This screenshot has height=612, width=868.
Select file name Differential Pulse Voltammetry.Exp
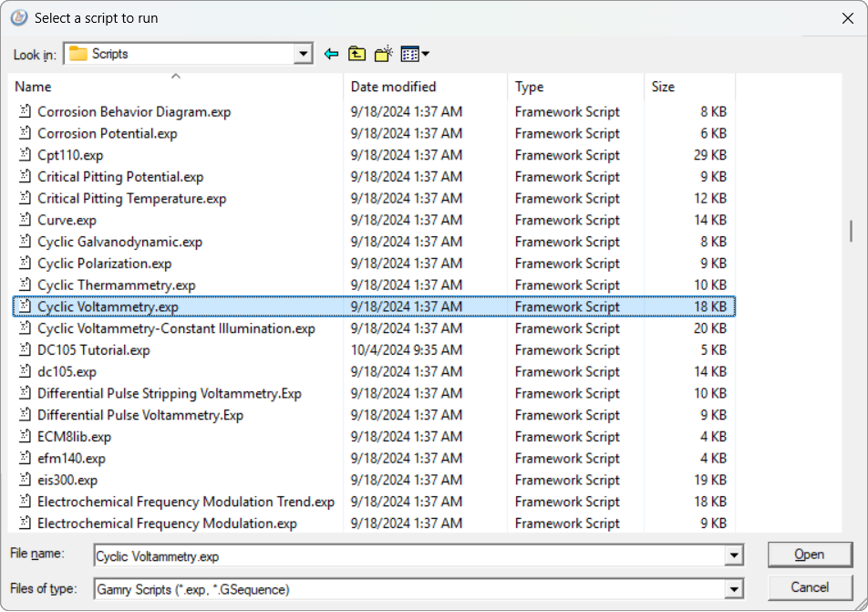tap(140, 415)
